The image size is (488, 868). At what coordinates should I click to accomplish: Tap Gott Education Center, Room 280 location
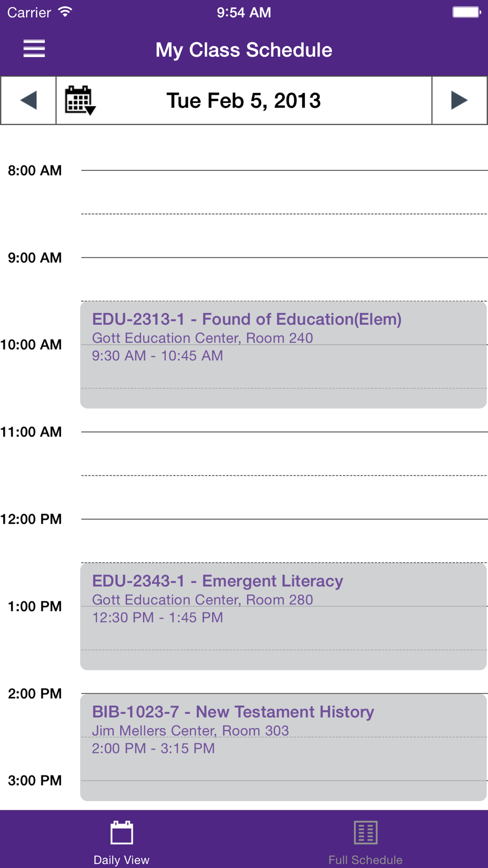(x=203, y=599)
